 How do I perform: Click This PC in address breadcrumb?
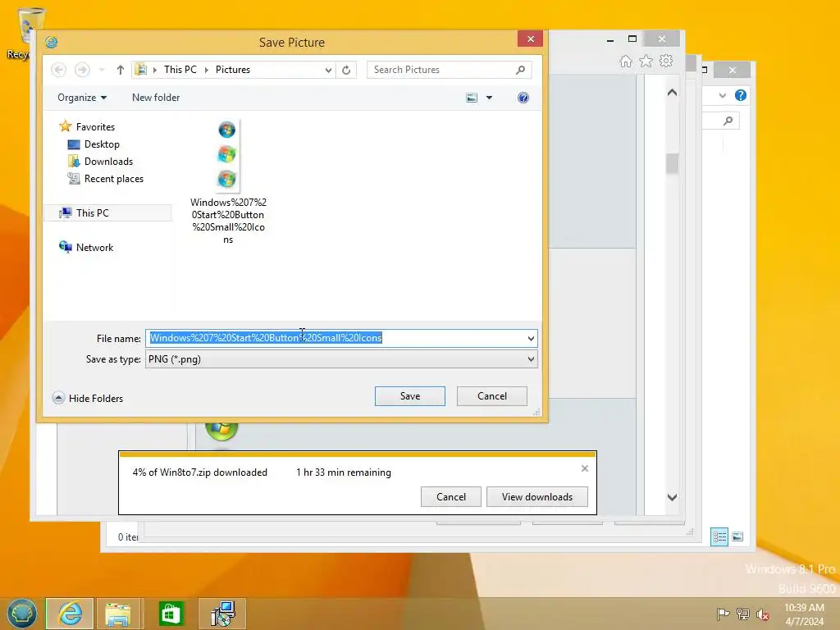tap(180, 70)
